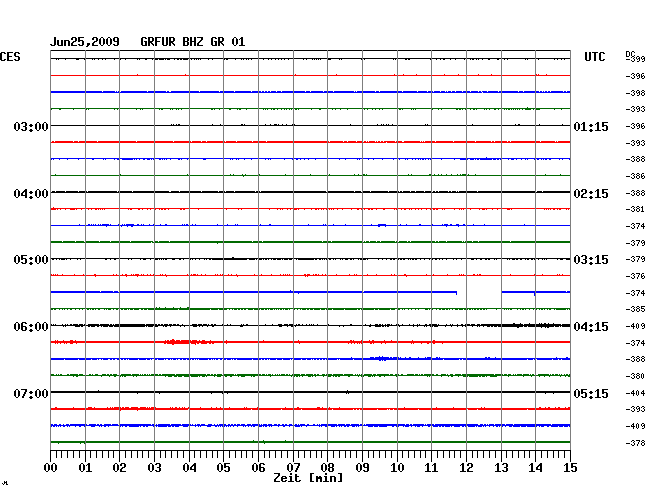Select the 15 minute axis tick label
The image size is (650, 494).
[570, 468]
